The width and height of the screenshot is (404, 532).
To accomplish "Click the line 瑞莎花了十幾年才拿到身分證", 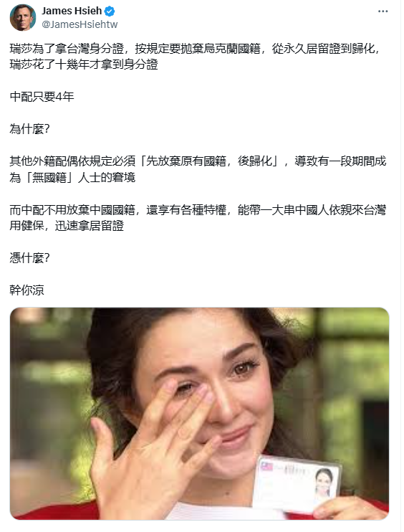I will click(x=84, y=65).
